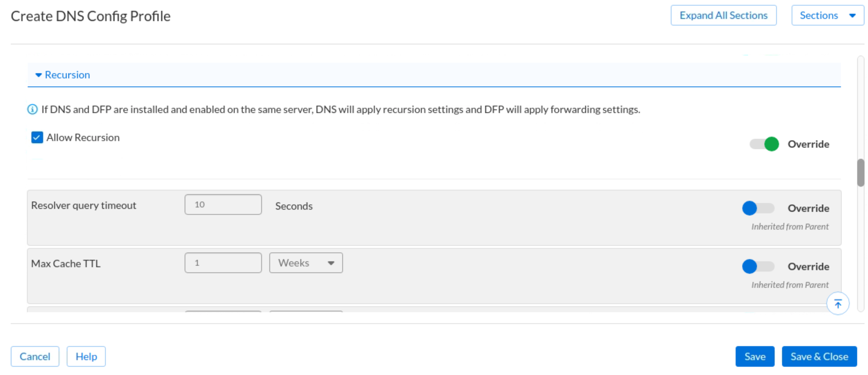Toggle Override for Resolver query timeout

click(x=758, y=208)
